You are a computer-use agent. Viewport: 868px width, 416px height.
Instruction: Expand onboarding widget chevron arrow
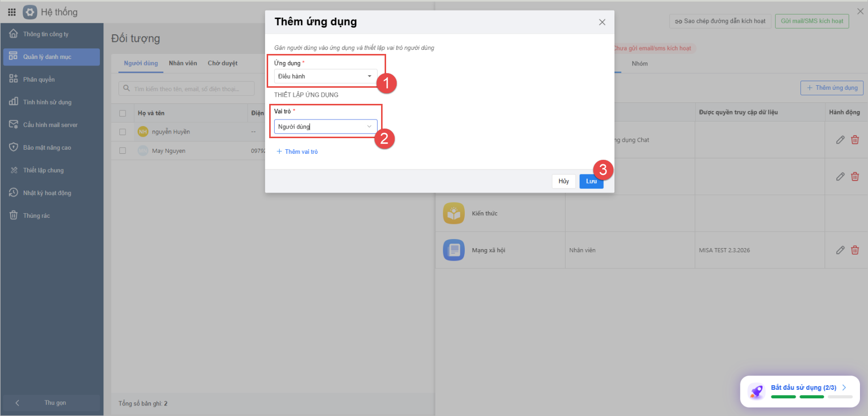coord(844,388)
